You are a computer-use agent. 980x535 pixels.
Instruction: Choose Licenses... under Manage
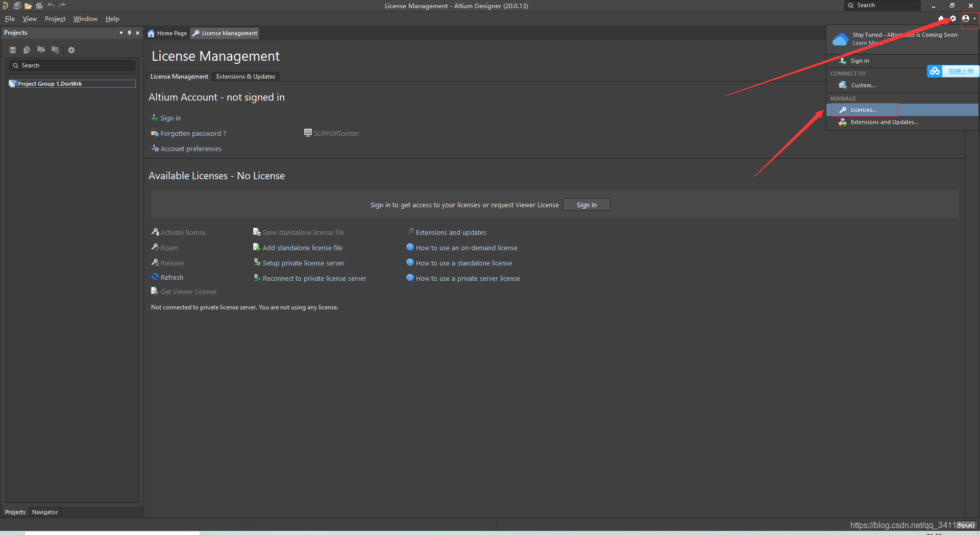[x=902, y=110]
